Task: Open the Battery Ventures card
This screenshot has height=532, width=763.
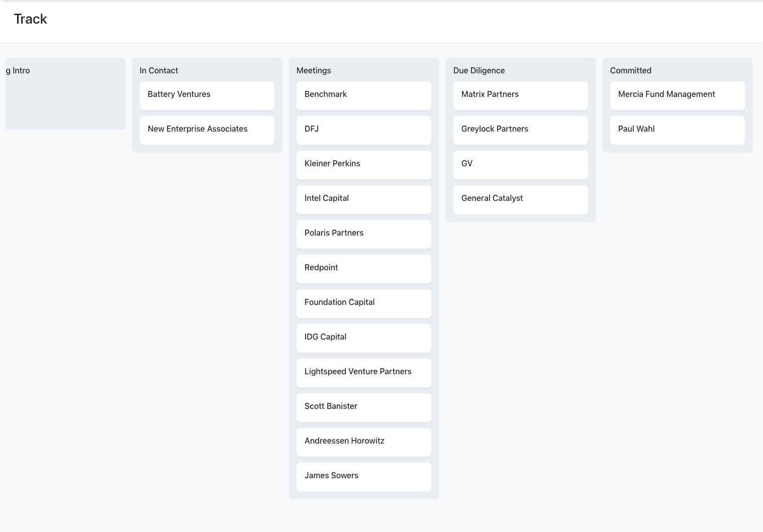Action: pos(207,95)
